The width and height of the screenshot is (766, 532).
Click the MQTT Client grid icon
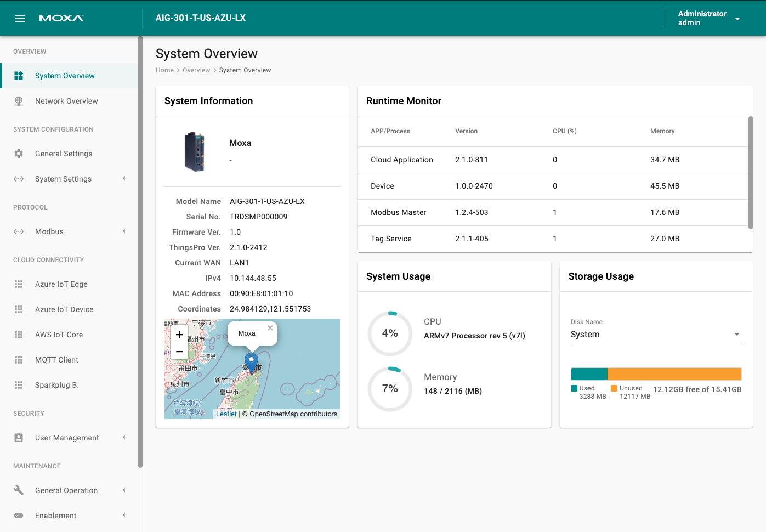point(19,360)
